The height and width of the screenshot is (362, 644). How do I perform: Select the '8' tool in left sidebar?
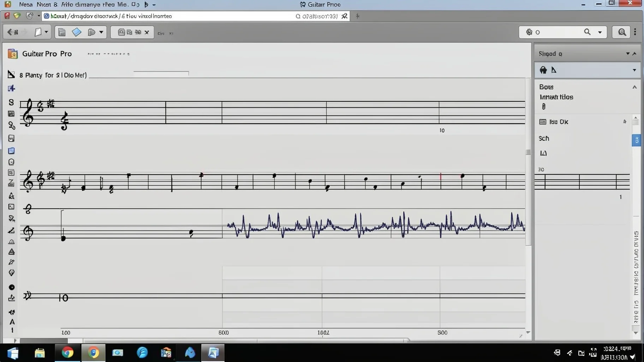(11, 102)
